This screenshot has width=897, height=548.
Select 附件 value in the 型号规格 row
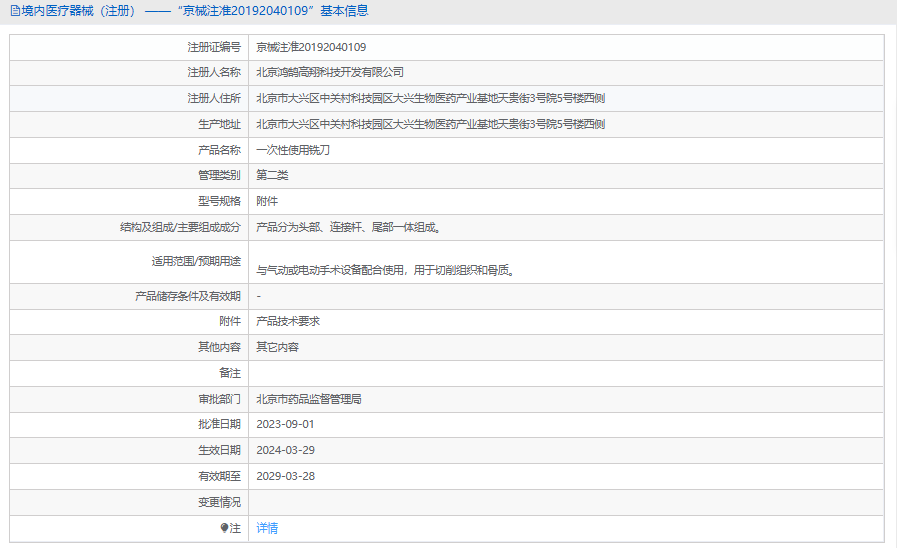pos(267,201)
